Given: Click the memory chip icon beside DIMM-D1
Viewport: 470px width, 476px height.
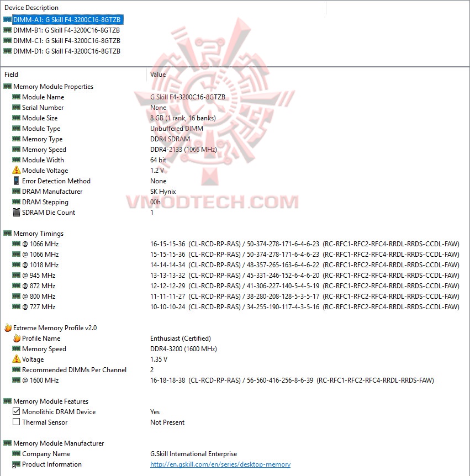Looking at the screenshot, I should pos(7,51).
